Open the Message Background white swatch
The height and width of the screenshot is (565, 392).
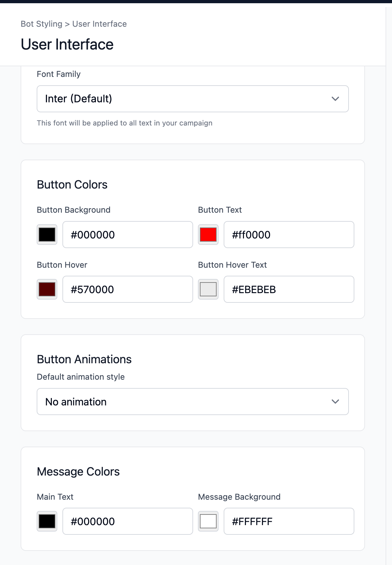click(208, 521)
